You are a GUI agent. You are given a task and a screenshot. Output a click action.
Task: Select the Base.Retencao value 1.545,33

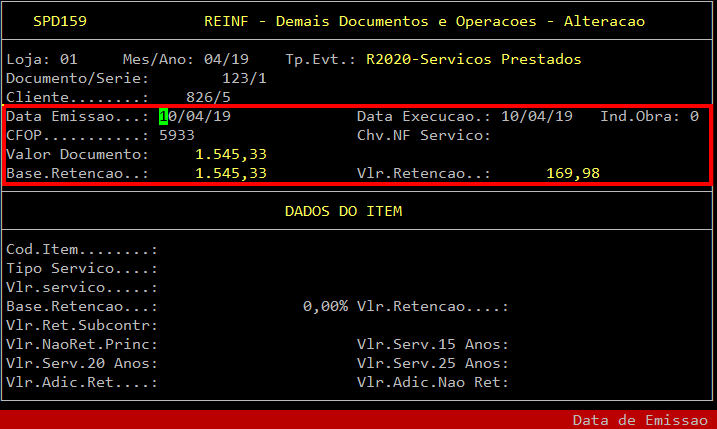pyautogui.click(x=230, y=174)
